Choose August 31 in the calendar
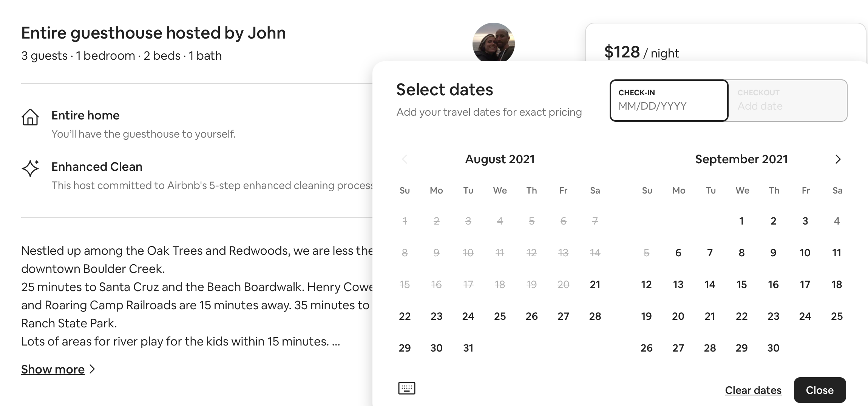This screenshot has width=868, height=406. [468, 348]
